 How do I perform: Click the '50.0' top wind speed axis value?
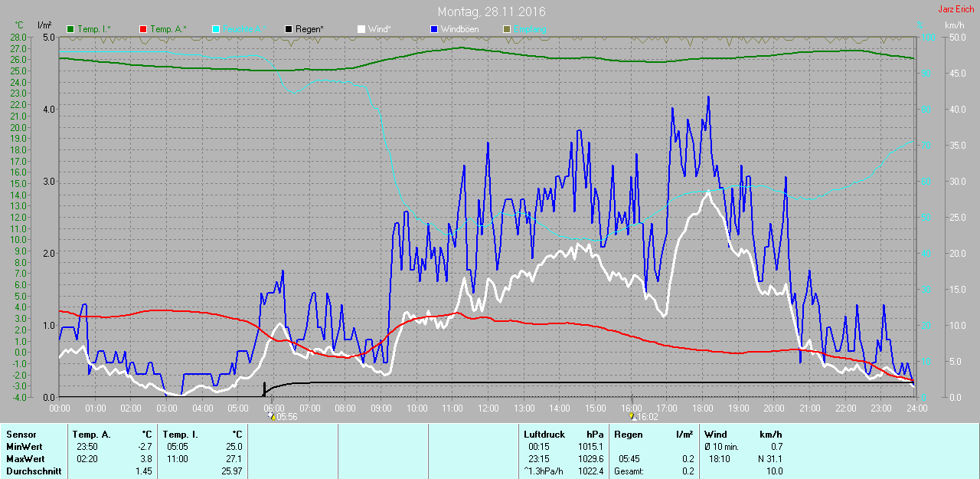[x=956, y=37]
